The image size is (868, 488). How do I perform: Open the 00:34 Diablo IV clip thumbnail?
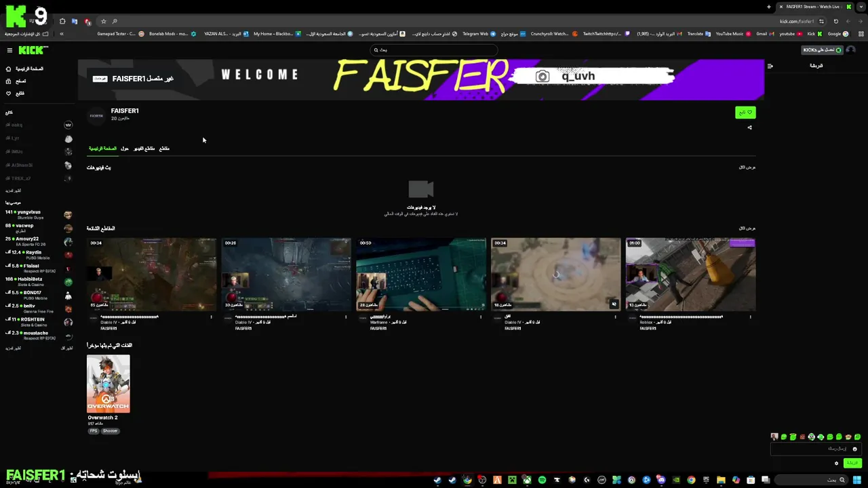click(151, 274)
